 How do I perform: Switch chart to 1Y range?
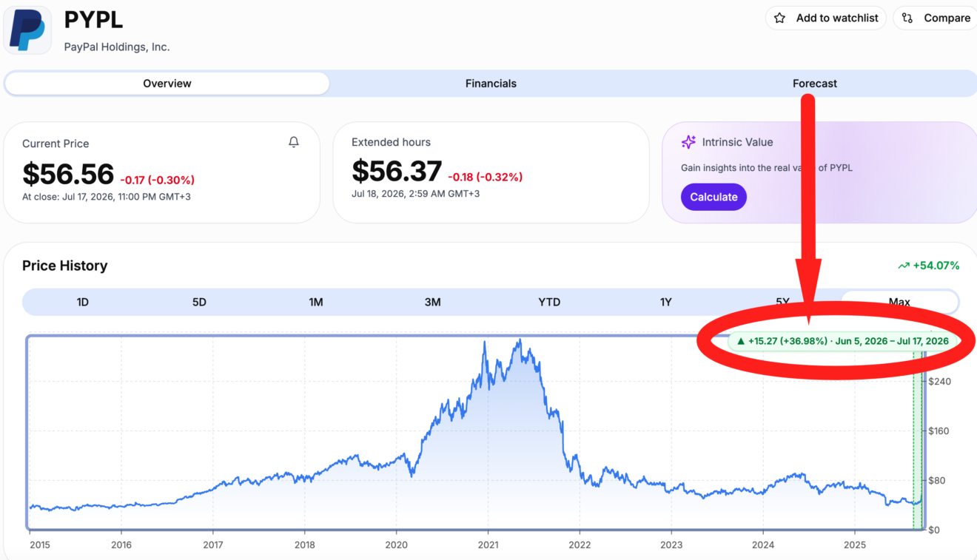(x=666, y=302)
